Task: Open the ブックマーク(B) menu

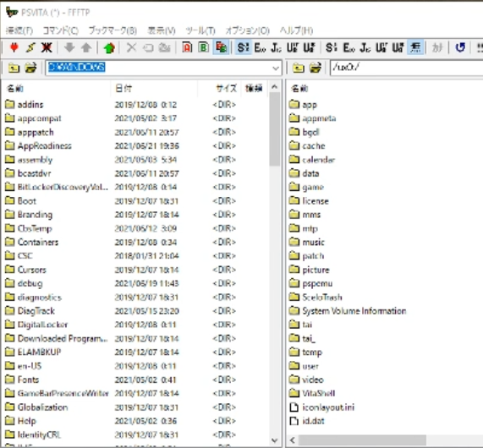Action: (113, 30)
